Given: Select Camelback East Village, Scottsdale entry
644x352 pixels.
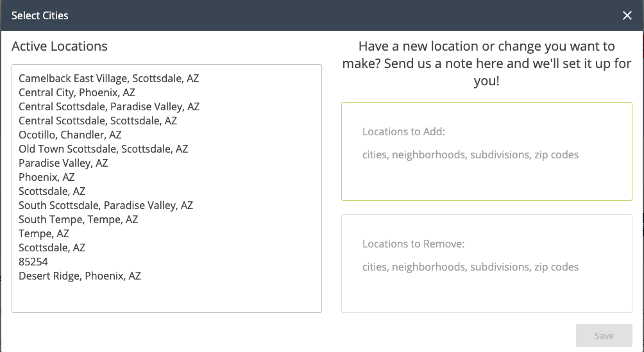Looking at the screenshot, I should pos(108,78).
